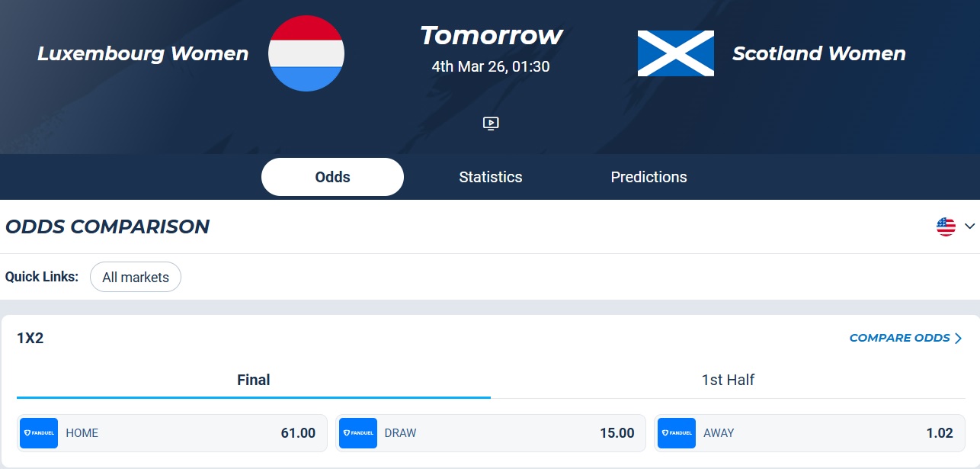Click the FanDuel icon on DRAW odds
The height and width of the screenshot is (469, 980).
[357, 432]
